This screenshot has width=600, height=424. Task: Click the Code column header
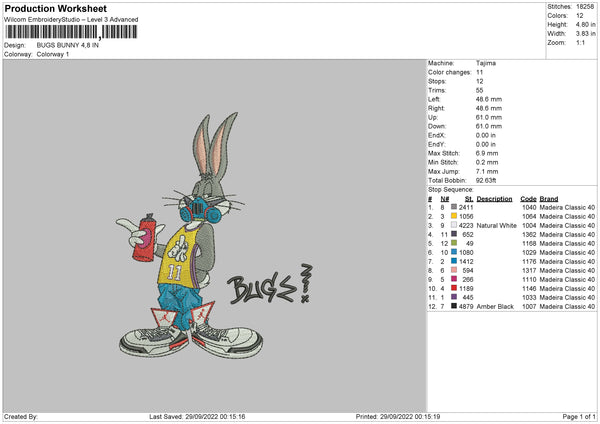click(x=528, y=199)
